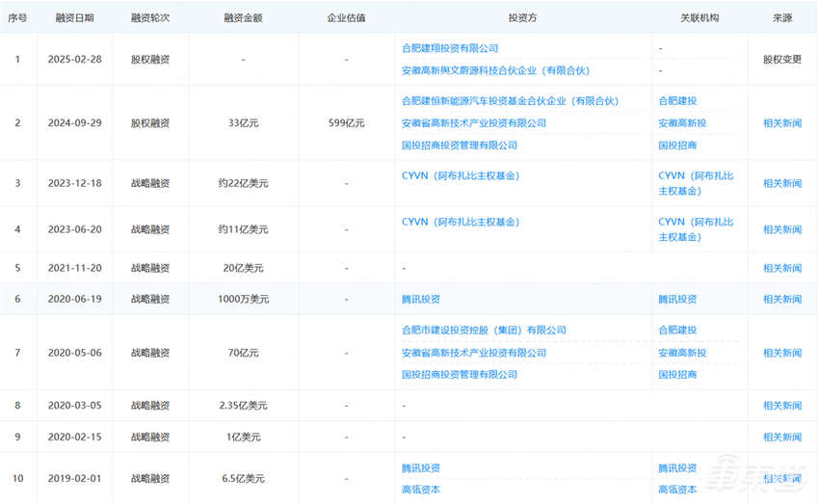The width and height of the screenshot is (819, 504).
Task: Click CYVN investor link in the 2023-12-18 row
Action: pyautogui.click(x=460, y=176)
